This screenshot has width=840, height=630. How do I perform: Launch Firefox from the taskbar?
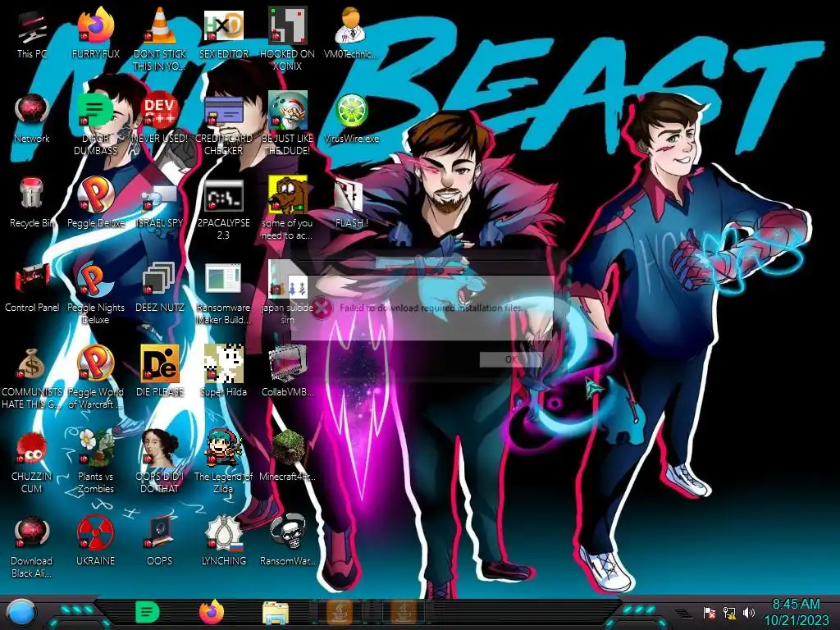pos(212,612)
